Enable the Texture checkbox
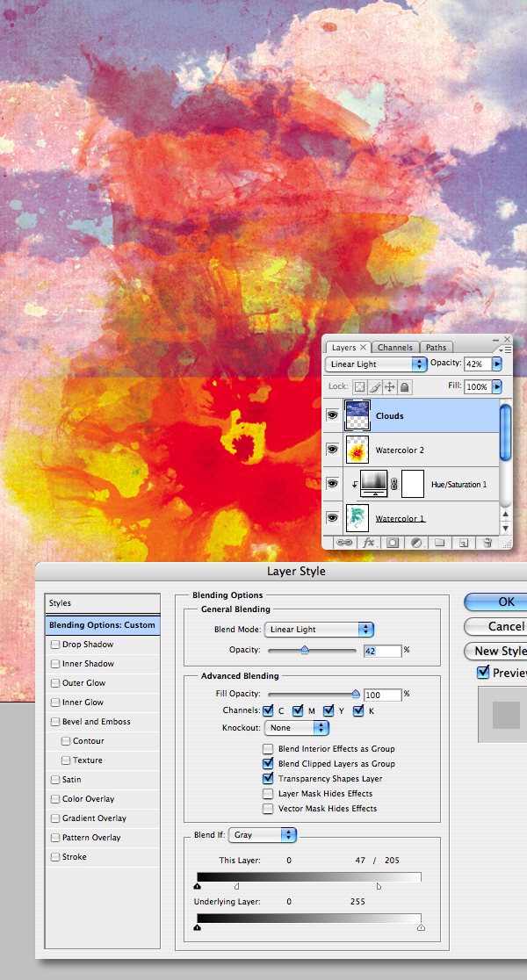 click(x=66, y=760)
